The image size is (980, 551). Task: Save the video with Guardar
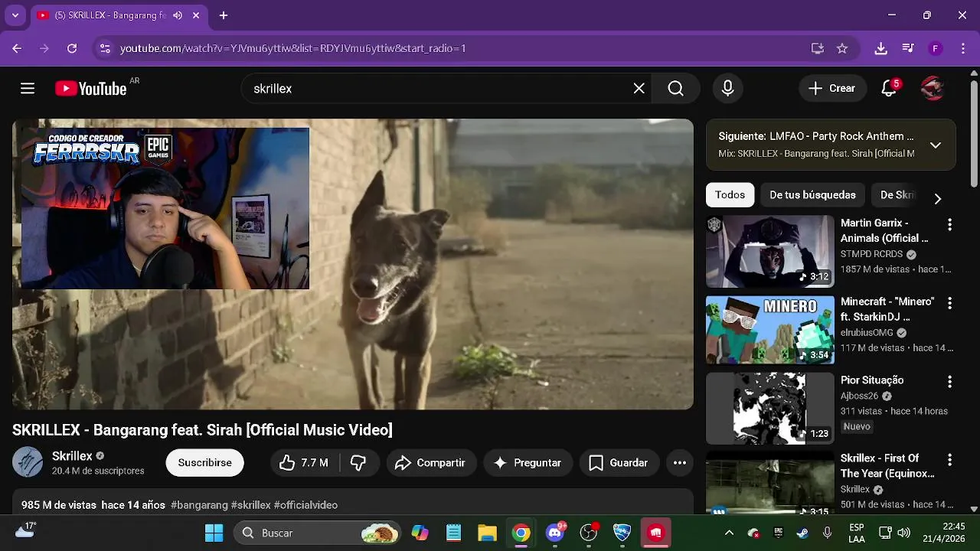point(619,463)
